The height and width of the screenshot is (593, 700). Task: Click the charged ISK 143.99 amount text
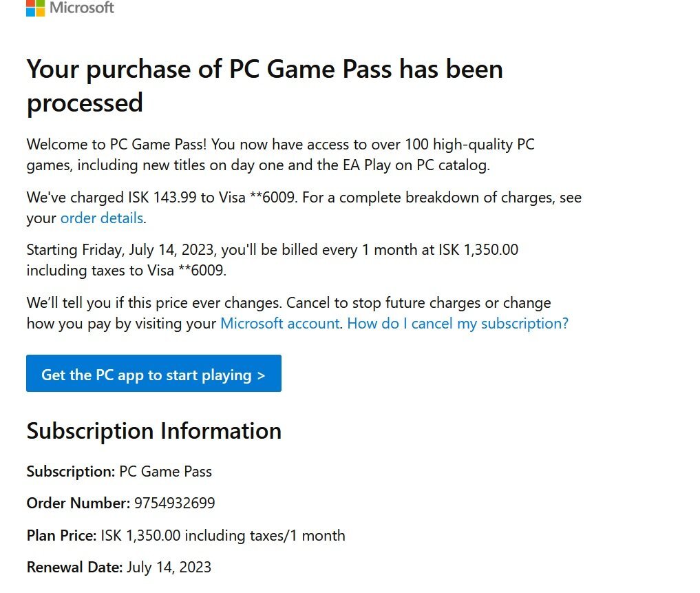point(162,198)
